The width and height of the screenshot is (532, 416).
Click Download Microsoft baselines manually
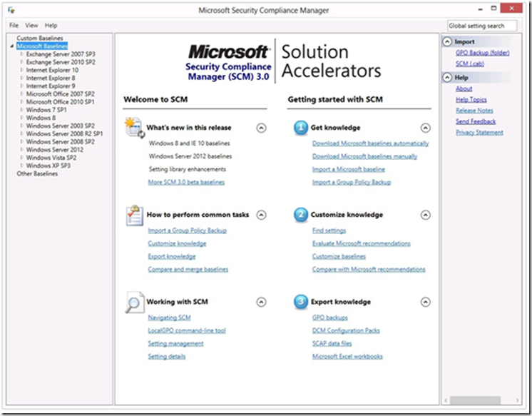click(364, 156)
